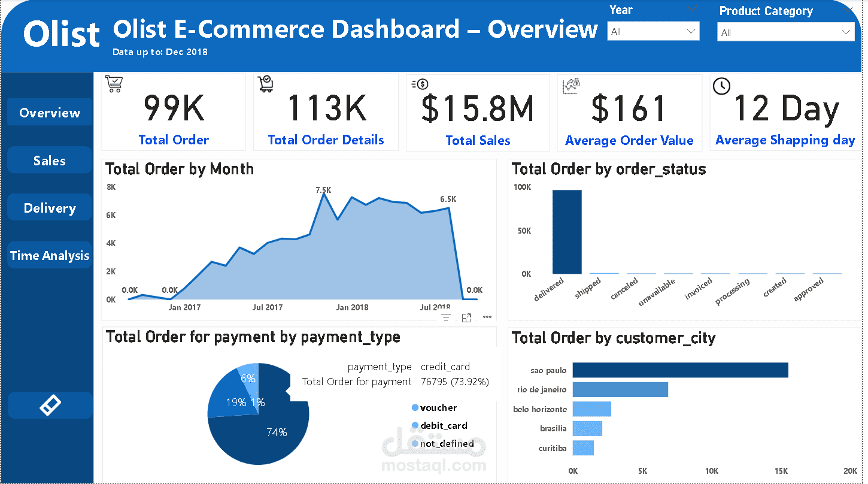Click the clock icon on Average Shipping day card
Viewport: 868px width, 484px height.
pyautogui.click(x=721, y=86)
